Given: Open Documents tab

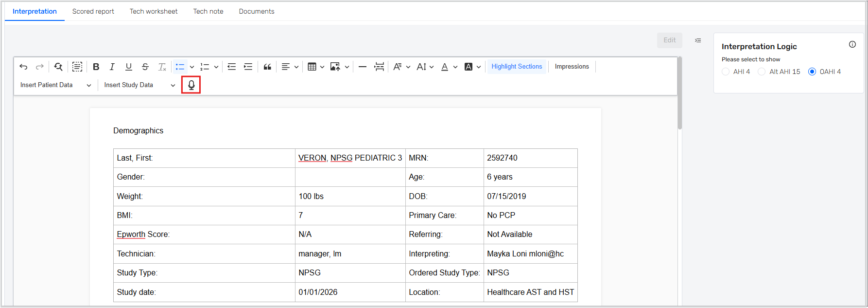Looking at the screenshot, I should [257, 11].
